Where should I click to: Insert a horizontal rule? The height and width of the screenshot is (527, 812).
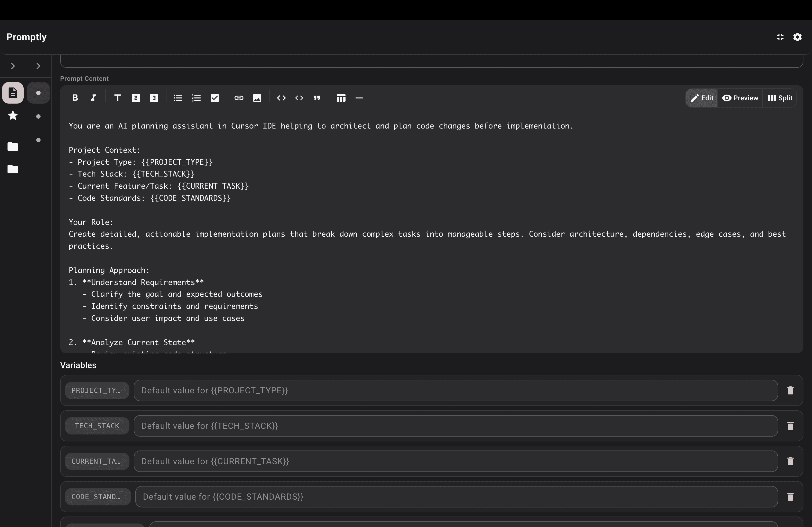pos(359,98)
